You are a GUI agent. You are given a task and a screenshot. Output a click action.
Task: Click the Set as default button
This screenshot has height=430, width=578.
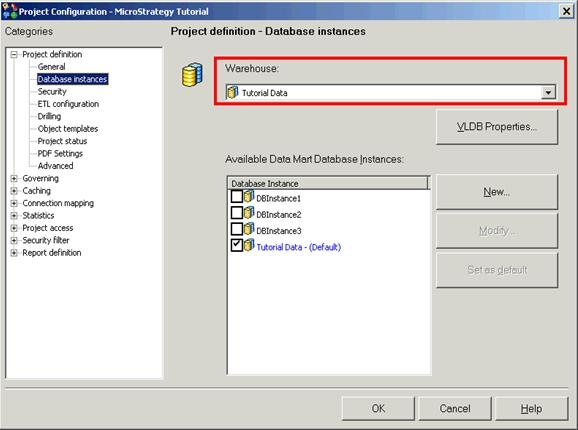[497, 270]
